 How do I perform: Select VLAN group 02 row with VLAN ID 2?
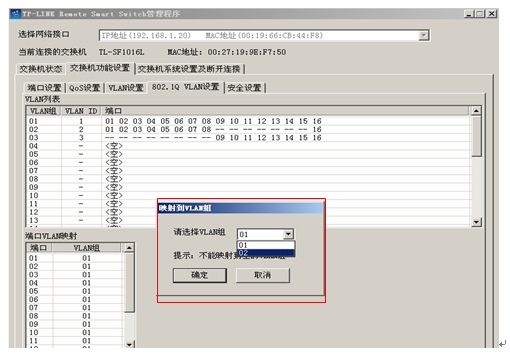point(248,129)
